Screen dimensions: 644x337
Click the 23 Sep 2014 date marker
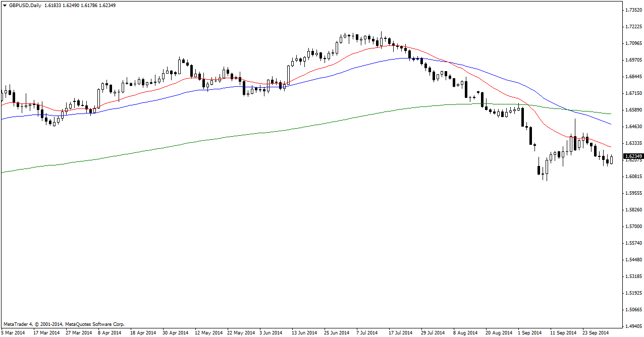pos(596,333)
